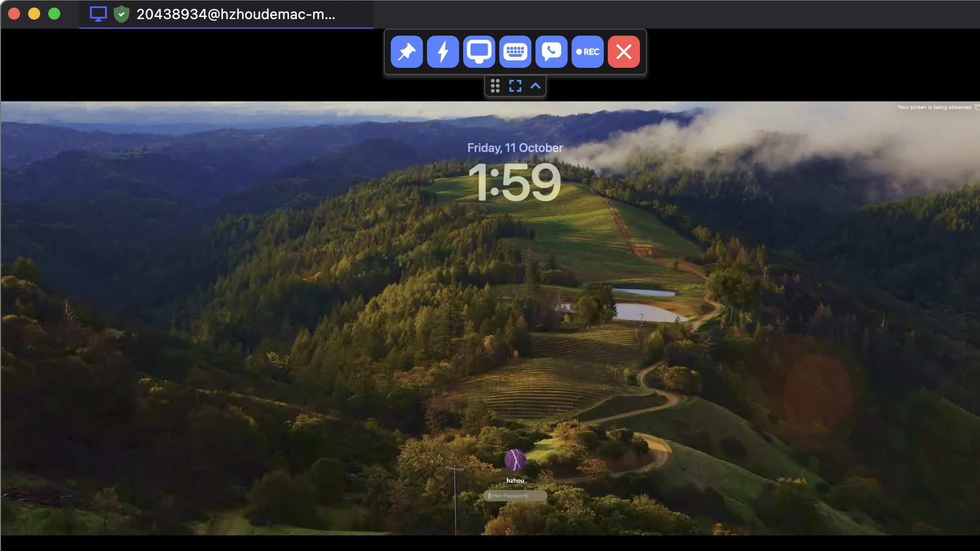The image size is (980, 551).
Task: Click the blue monitor icon in tab
Action: click(98, 14)
